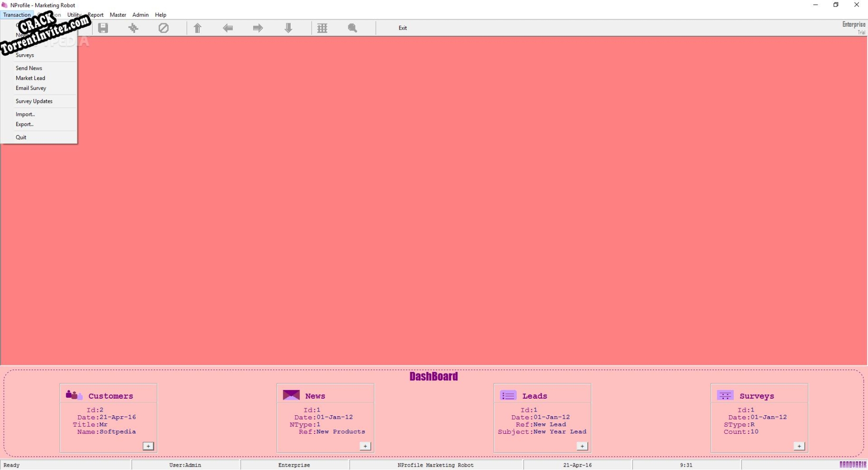
Task: Select Quit at the bottom of the menu
Action: pos(21,137)
